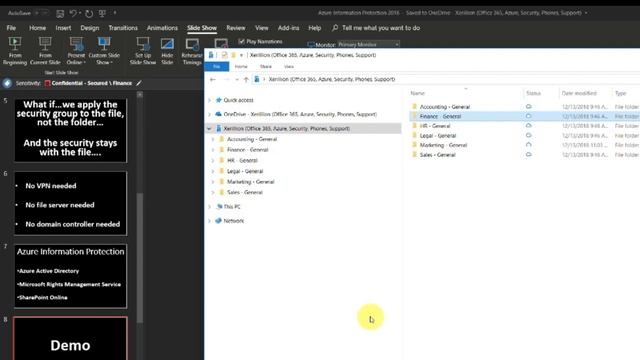Image resolution: width=640 pixels, height=360 pixels.
Task: Click the Tell me search magnifier icon
Action: (335, 28)
